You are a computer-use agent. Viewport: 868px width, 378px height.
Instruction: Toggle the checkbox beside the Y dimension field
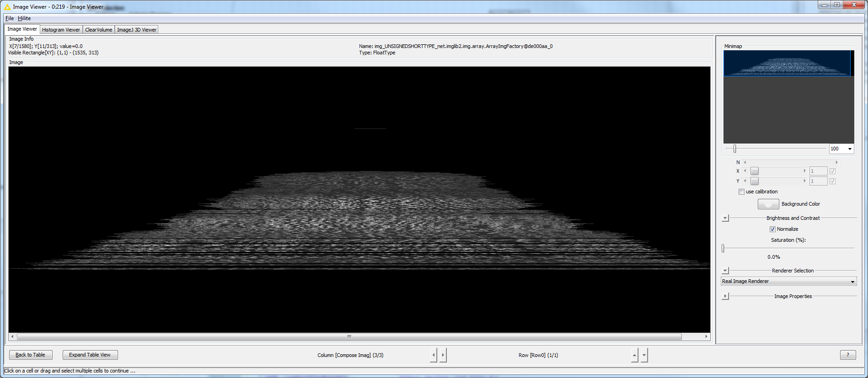[x=832, y=181]
